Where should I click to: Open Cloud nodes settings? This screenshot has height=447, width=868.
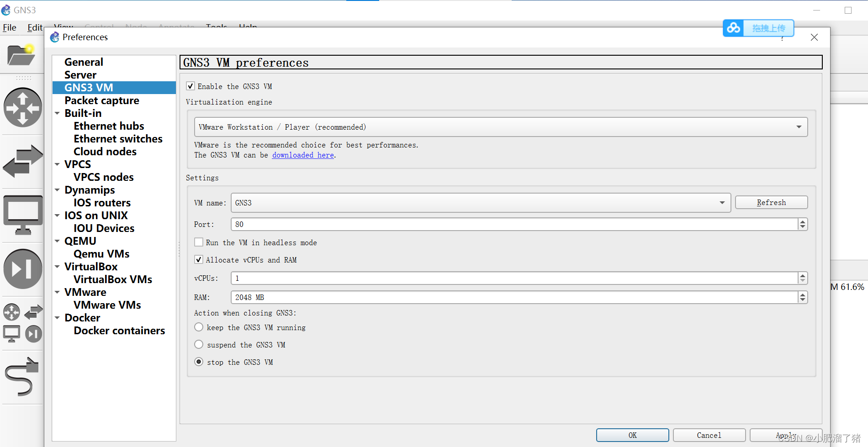coord(105,152)
